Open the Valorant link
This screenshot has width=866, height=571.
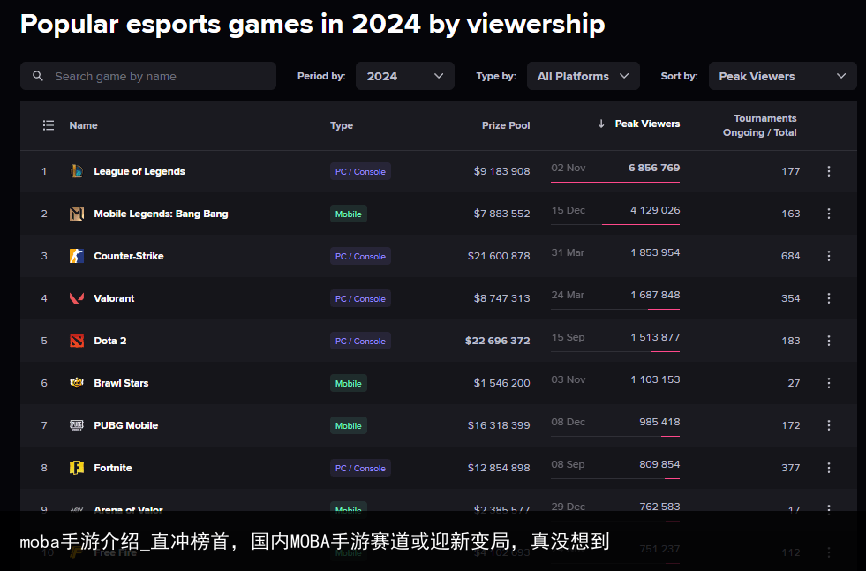114,298
